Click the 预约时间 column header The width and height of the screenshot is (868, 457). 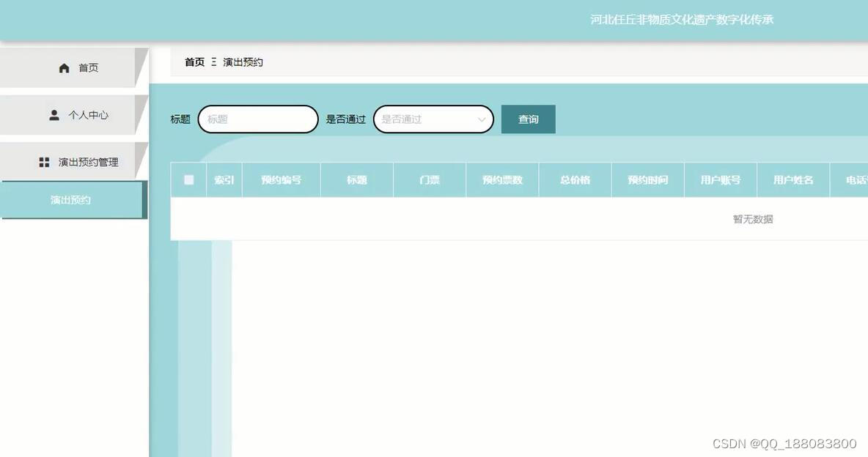pos(647,180)
